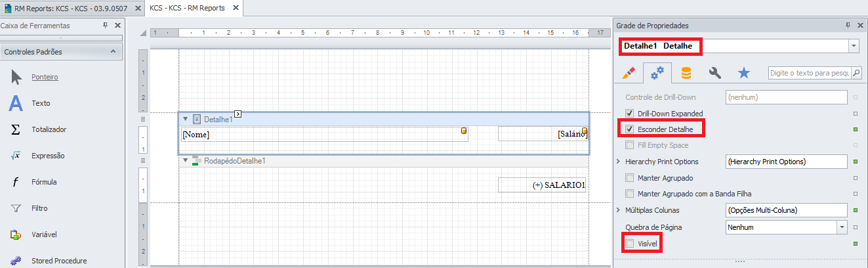Toggle the Fill Empty Space checkbox

(x=630, y=145)
